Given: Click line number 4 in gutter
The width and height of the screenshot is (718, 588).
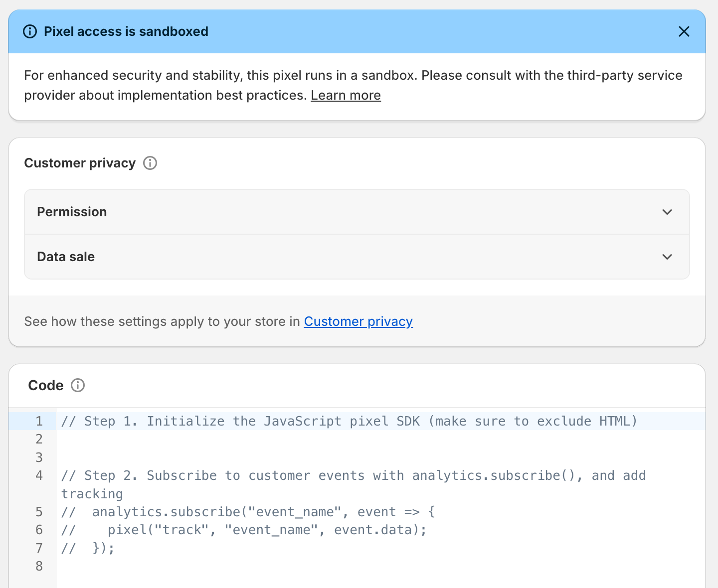Looking at the screenshot, I should point(39,475).
